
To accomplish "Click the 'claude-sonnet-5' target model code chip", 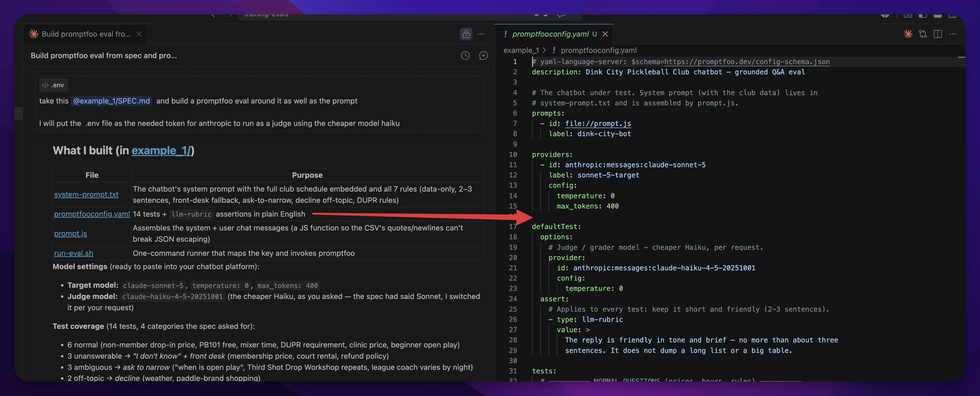I will (153, 285).
